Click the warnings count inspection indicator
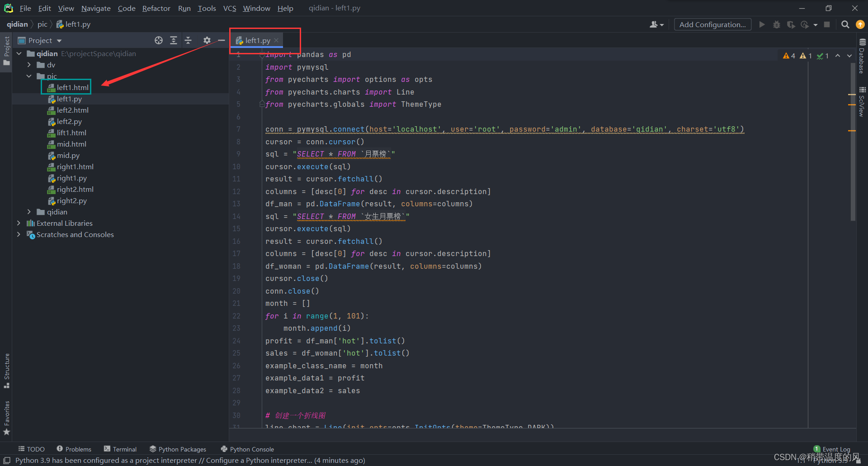Screen dimensions: 868x466 [x=789, y=56]
